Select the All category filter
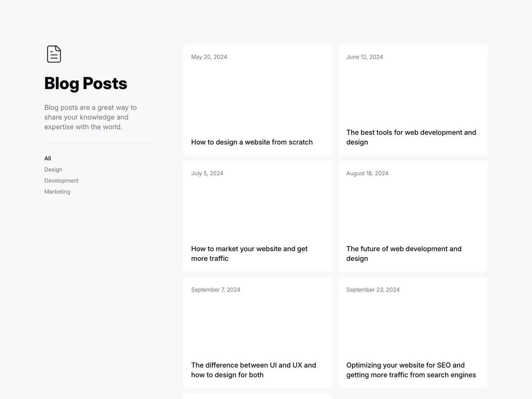 48,158
